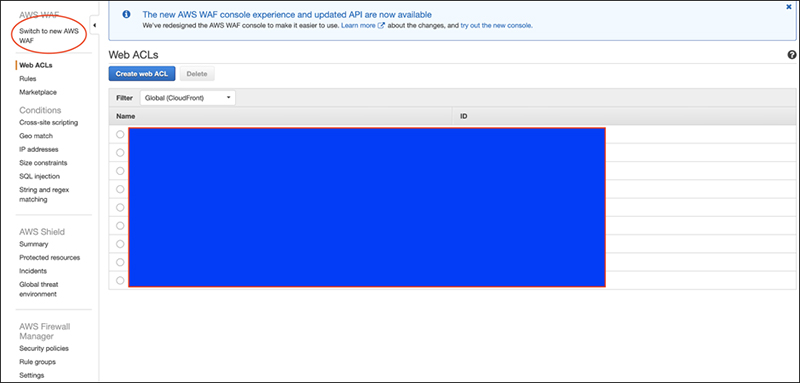Screen dimensions: 800x383
Task: Open Firewall Manager Security policies
Action: tap(44, 348)
